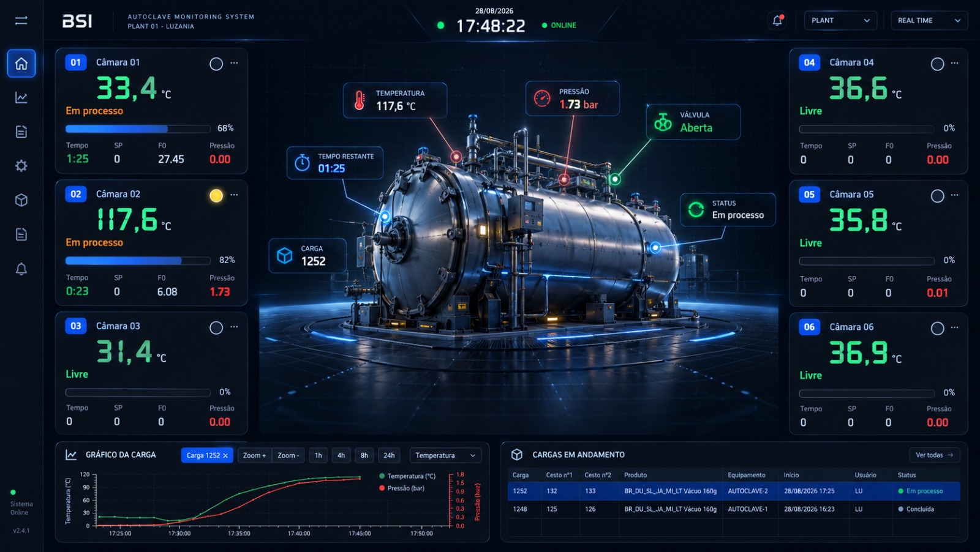Image resolution: width=980 pixels, height=552 pixels.
Task: Go to the Home sidebar icon
Action: pos(21,64)
